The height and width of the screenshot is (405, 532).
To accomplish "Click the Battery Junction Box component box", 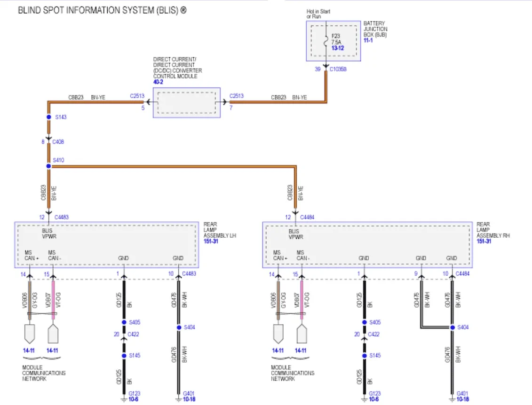I will pos(333,41).
